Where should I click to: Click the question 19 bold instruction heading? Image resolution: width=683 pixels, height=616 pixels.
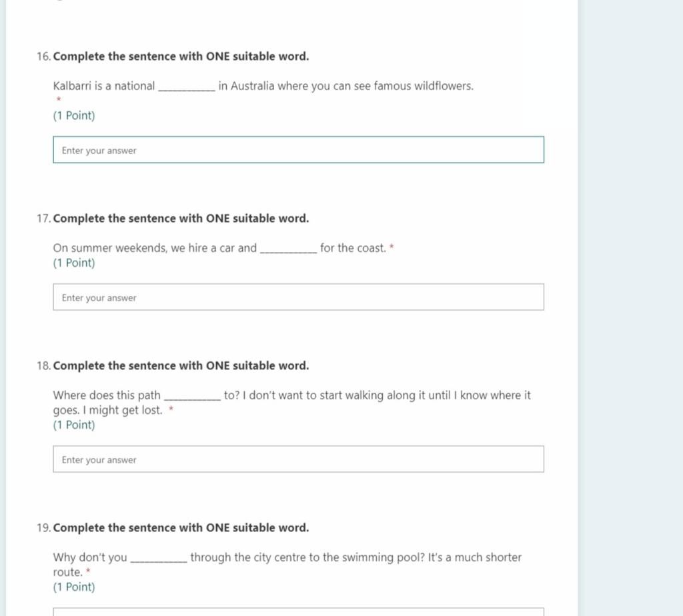(181, 527)
